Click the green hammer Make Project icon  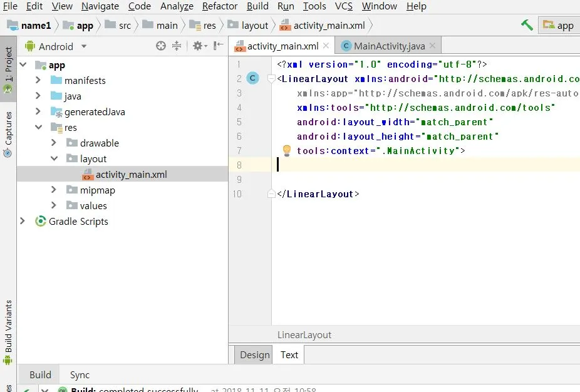[x=527, y=25]
